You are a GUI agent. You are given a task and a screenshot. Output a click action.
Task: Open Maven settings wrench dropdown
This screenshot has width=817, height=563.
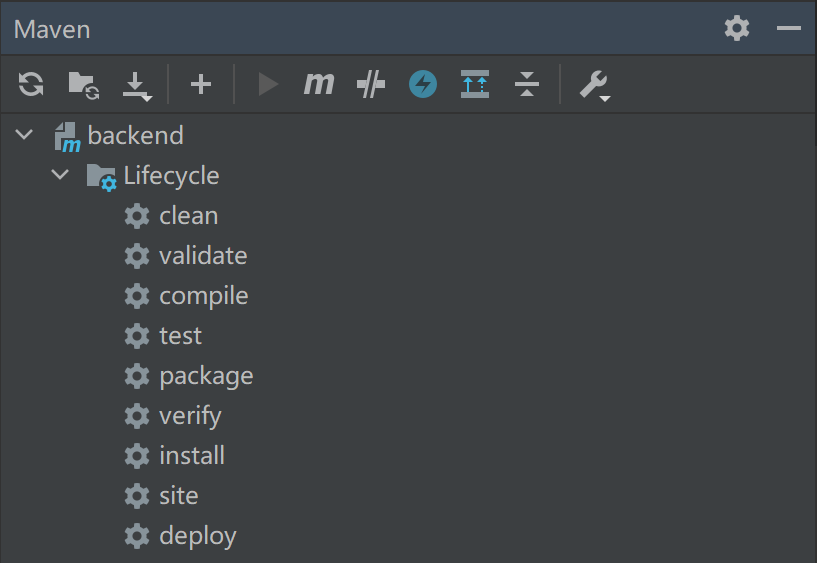coord(595,85)
